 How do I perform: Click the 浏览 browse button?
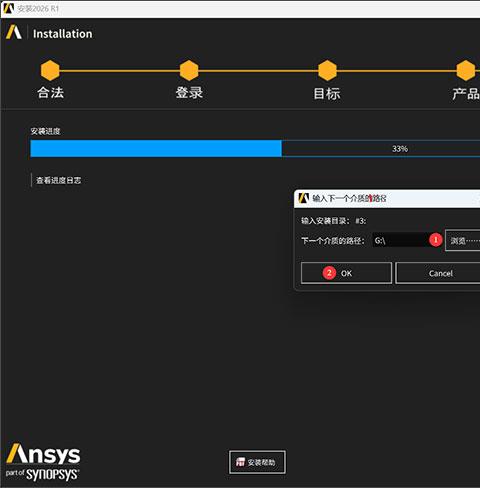[463, 240]
